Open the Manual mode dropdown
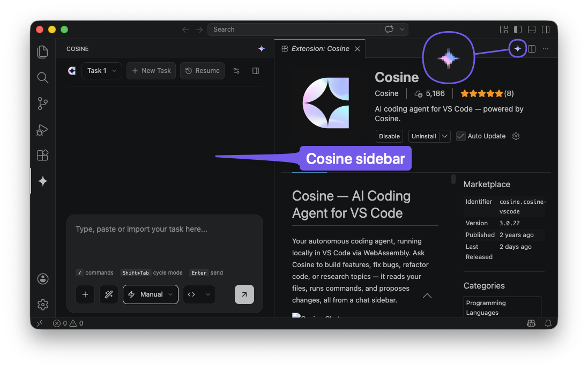Viewport: 588px width, 369px height. 150,294
